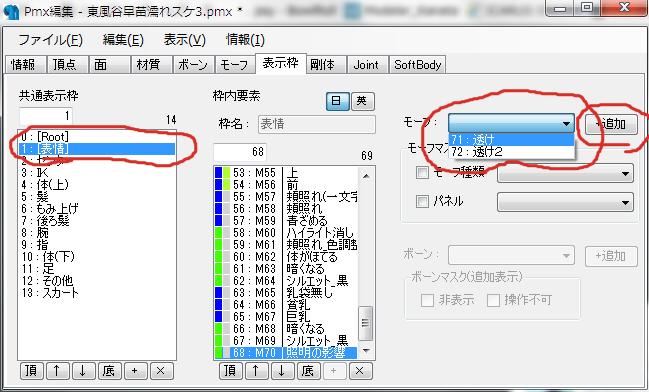
Task: Click the +追加 button next to morph
Action: coord(611,124)
